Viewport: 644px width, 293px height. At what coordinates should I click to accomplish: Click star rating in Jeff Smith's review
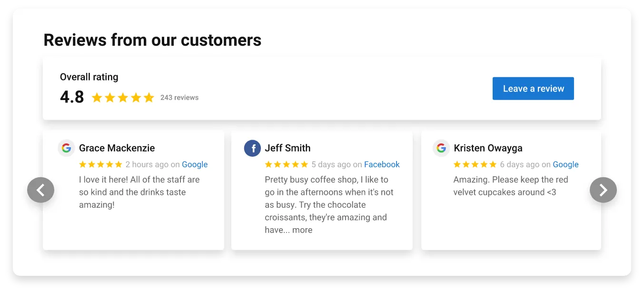[x=287, y=164]
